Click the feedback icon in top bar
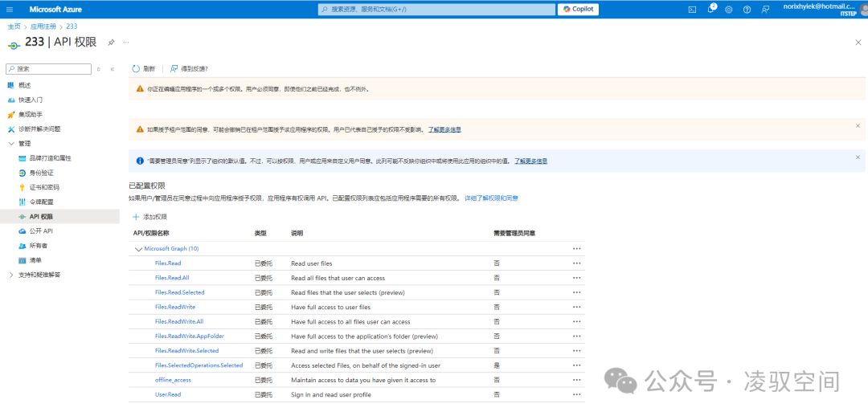This screenshot has height=416, width=868. [x=765, y=9]
